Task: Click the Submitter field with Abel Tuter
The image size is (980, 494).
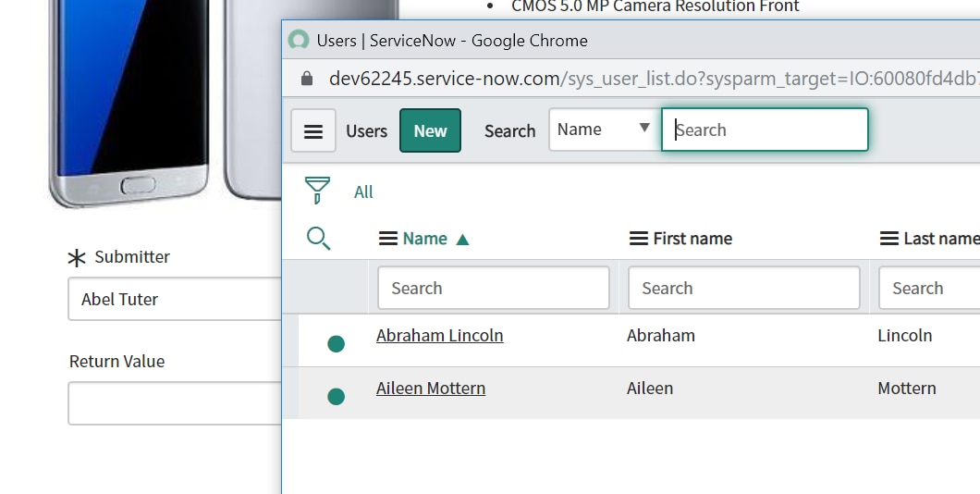Action: pos(175,299)
